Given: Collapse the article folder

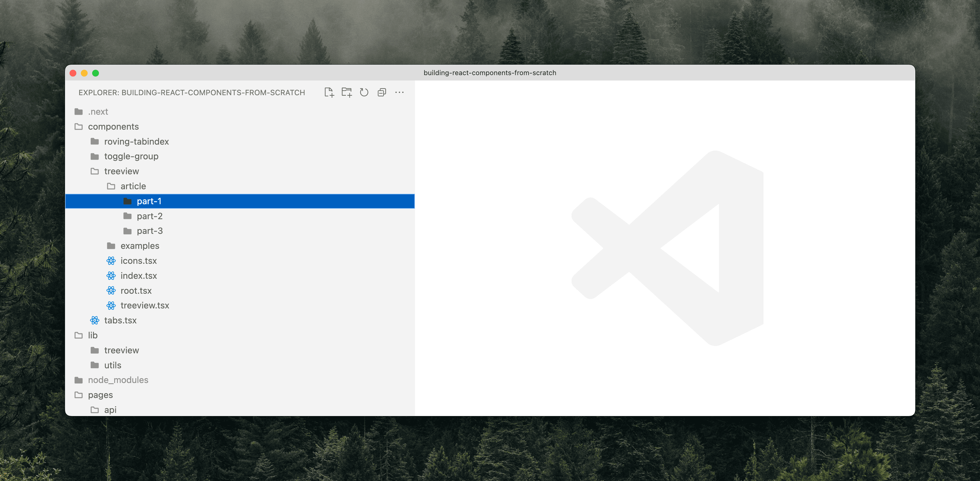Looking at the screenshot, I should pyautogui.click(x=133, y=186).
